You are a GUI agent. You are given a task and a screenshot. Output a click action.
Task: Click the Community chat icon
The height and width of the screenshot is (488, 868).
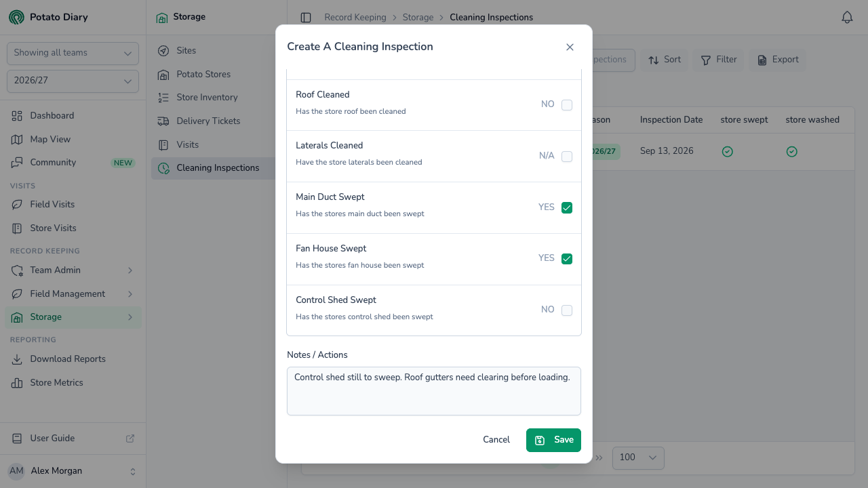(17, 163)
